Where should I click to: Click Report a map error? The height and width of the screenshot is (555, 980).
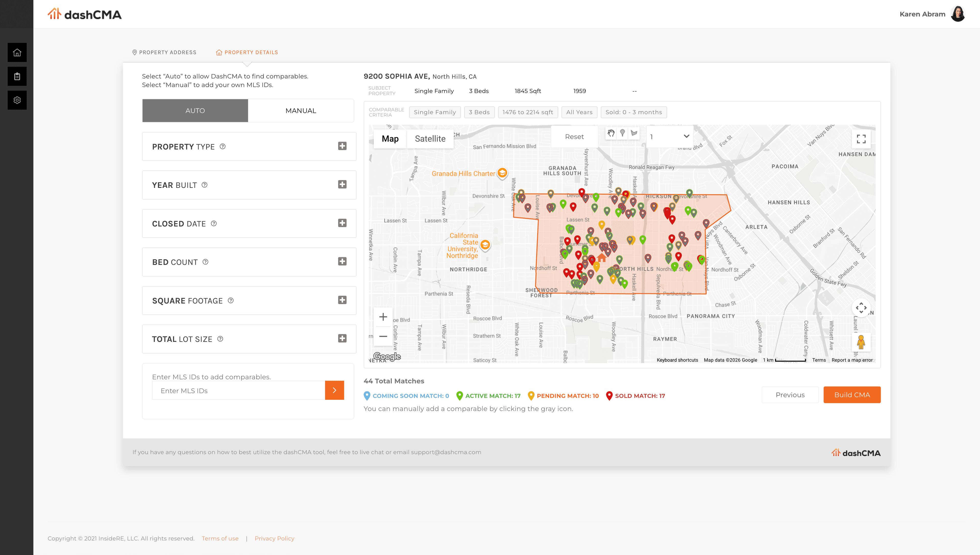tap(852, 360)
